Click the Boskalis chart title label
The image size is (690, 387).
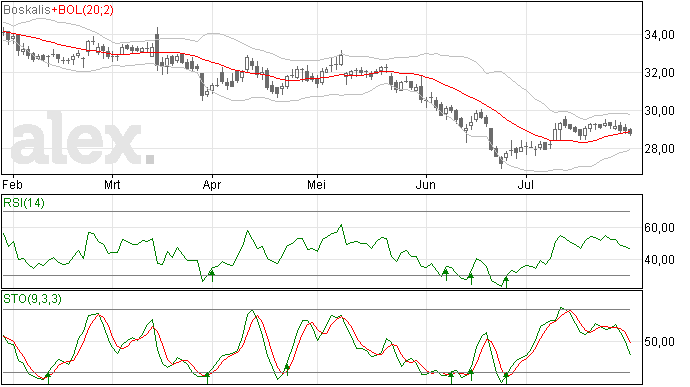click(27, 10)
